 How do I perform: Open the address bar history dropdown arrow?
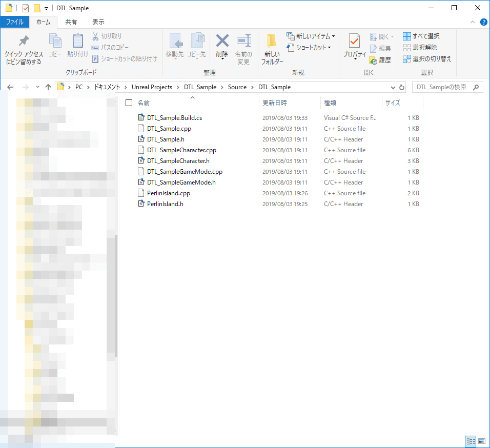[x=393, y=87]
